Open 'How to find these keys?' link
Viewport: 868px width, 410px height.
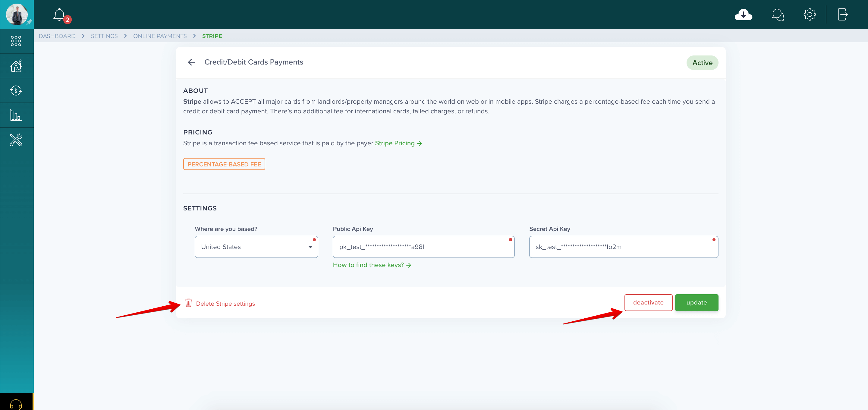(372, 265)
